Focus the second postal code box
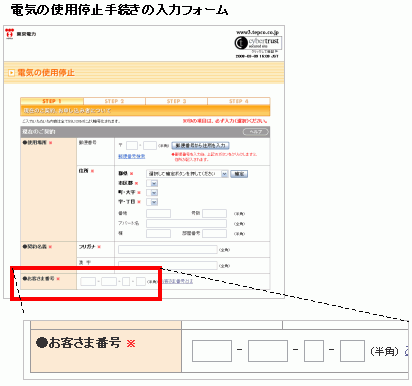The height and width of the screenshot is (386, 412). (x=150, y=146)
